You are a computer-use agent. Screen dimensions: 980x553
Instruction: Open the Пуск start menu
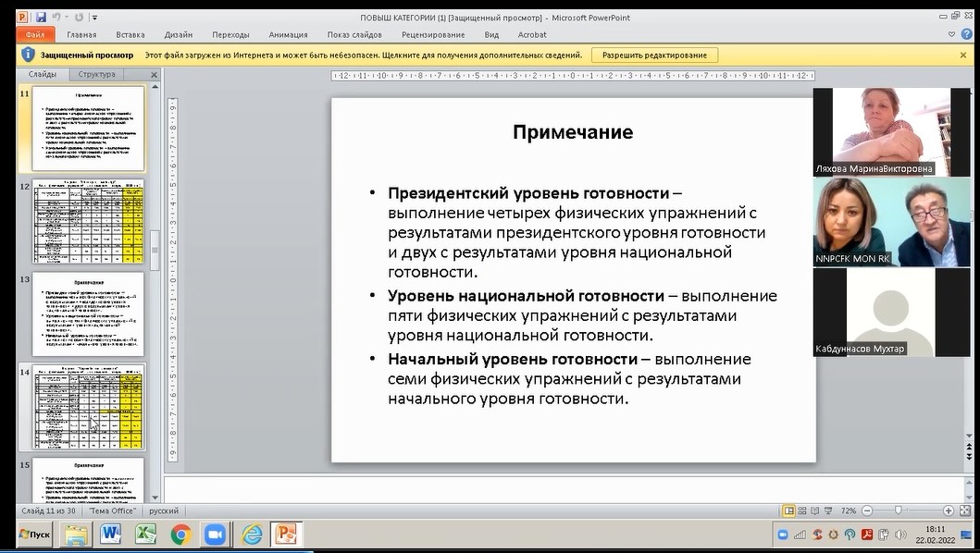click(x=35, y=535)
